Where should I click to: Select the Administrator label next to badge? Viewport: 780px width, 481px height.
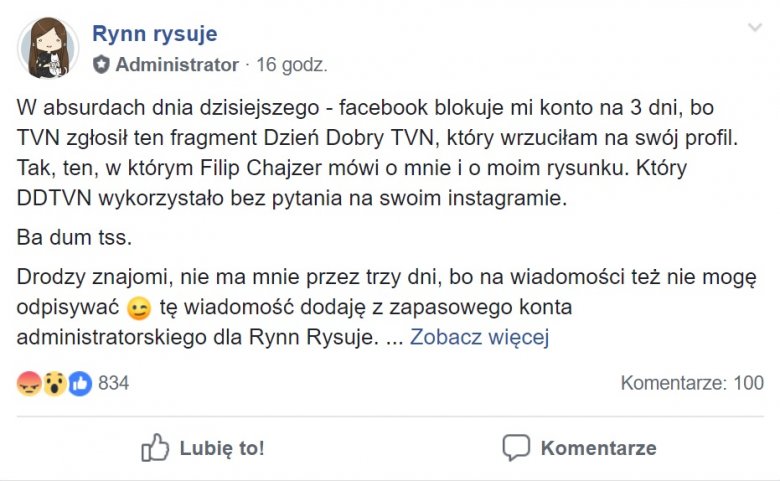(x=177, y=65)
